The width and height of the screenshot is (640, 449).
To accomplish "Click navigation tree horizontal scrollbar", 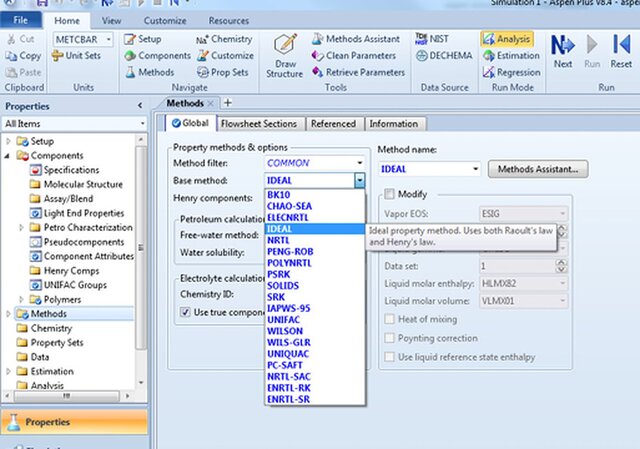I will (x=67, y=396).
